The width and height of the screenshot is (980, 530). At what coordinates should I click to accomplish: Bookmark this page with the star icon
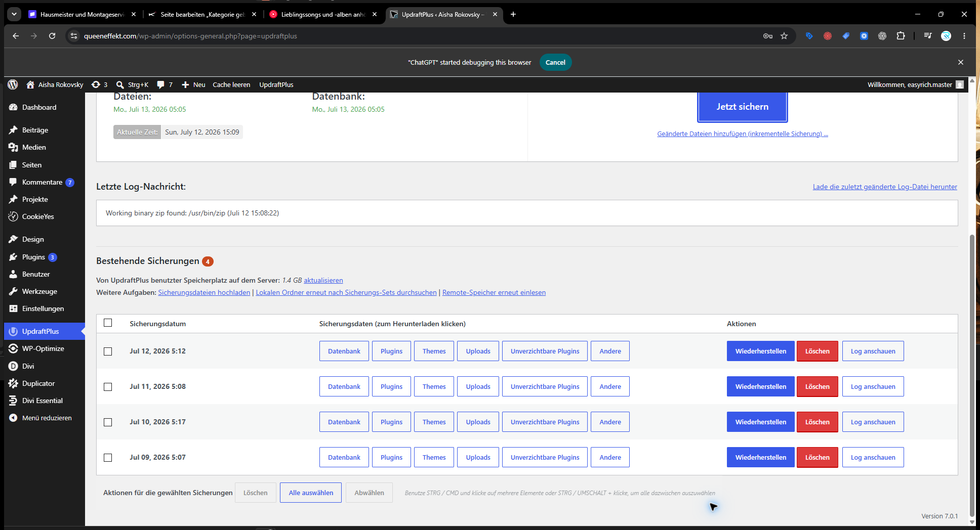coord(784,36)
